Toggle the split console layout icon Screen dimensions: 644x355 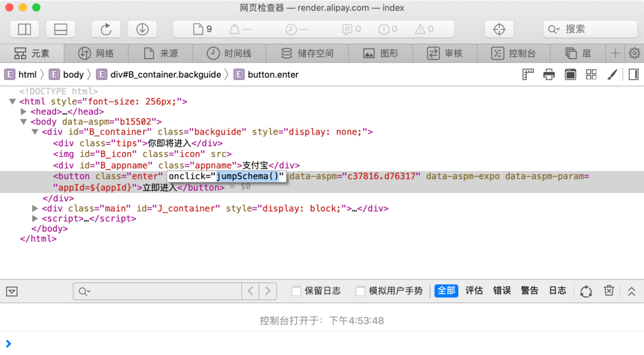60,29
